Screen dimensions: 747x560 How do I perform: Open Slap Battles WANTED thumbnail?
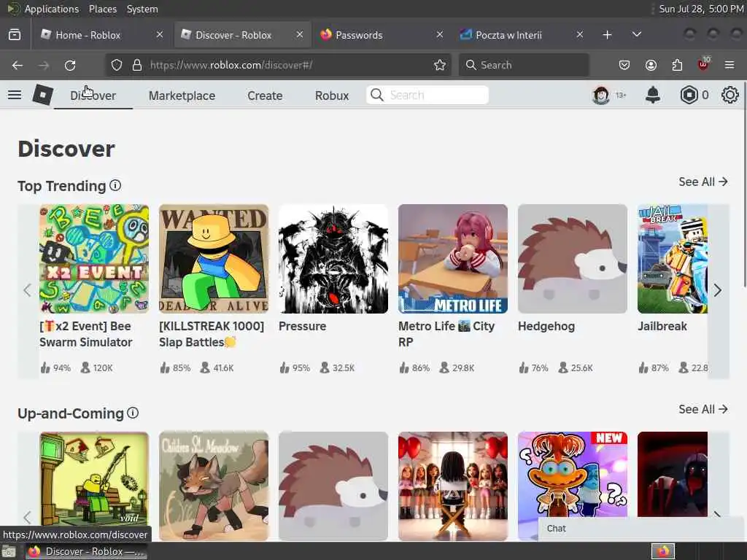[214, 259]
